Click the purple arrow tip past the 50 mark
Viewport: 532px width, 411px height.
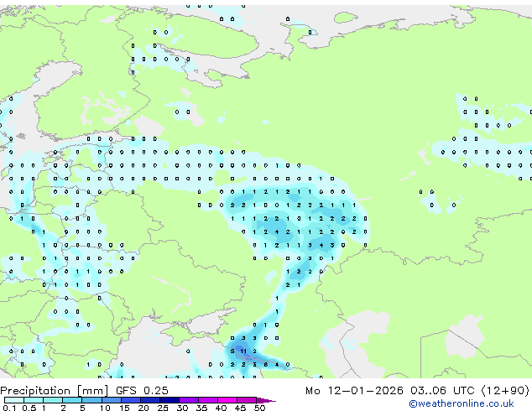pyautogui.click(x=266, y=400)
